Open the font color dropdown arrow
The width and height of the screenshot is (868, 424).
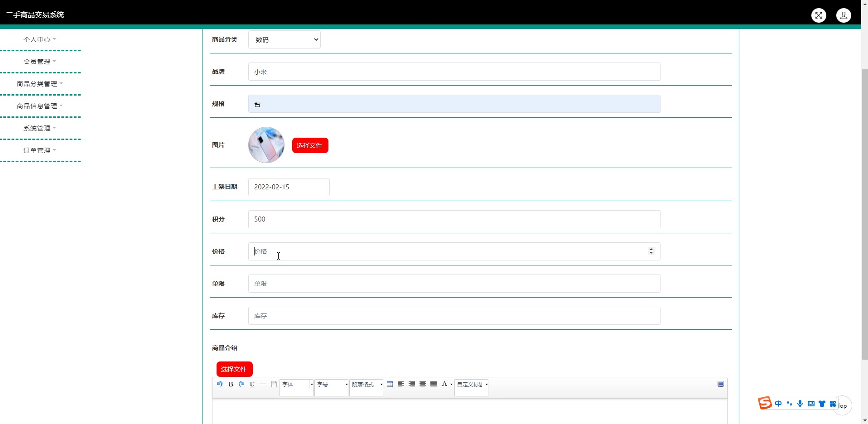click(x=451, y=385)
